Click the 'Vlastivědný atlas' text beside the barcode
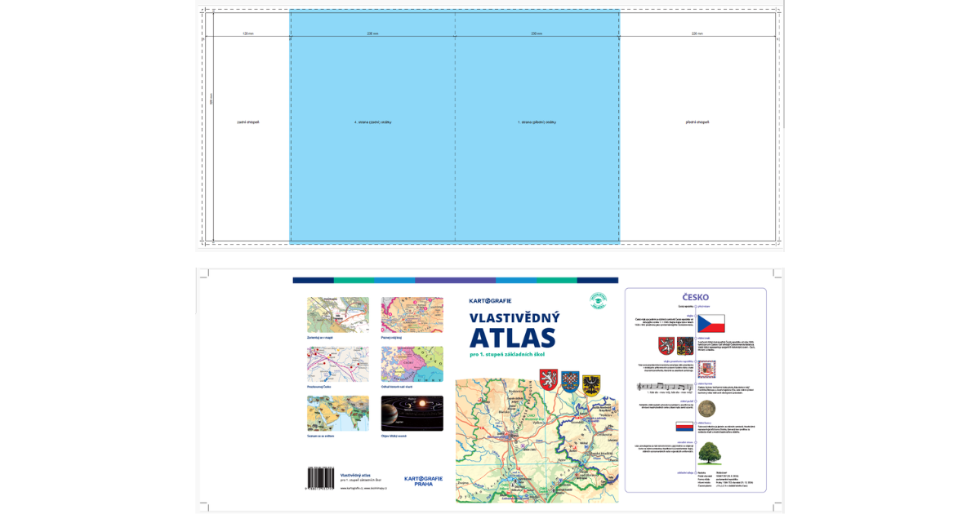This screenshot has width=980, height=514. click(x=355, y=475)
